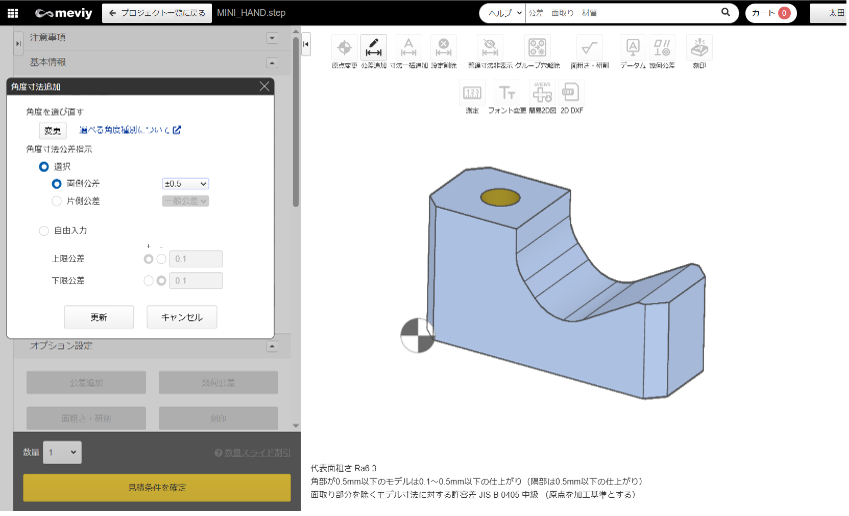Click the top search input field

623,13
